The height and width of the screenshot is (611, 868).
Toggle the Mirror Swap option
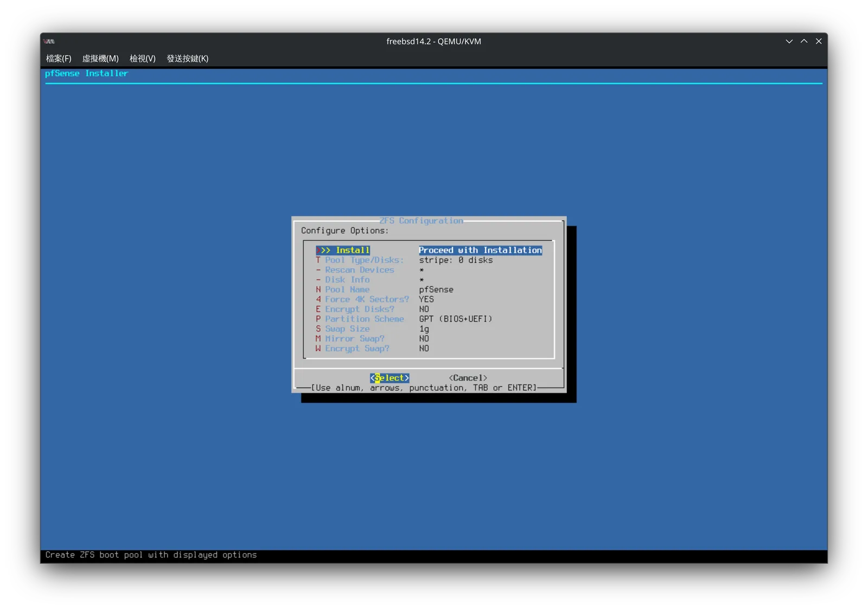429,338
